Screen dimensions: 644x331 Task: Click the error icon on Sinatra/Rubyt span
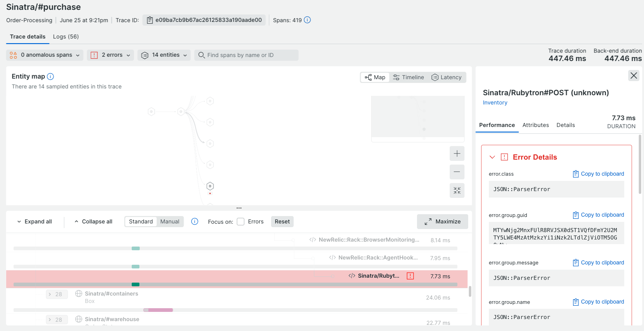(410, 276)
